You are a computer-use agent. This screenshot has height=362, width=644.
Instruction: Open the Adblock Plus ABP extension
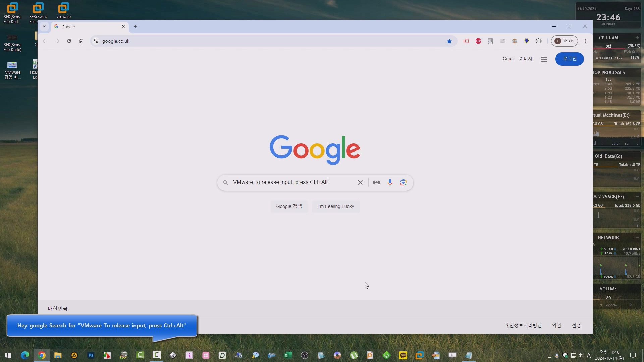point(478,41)
